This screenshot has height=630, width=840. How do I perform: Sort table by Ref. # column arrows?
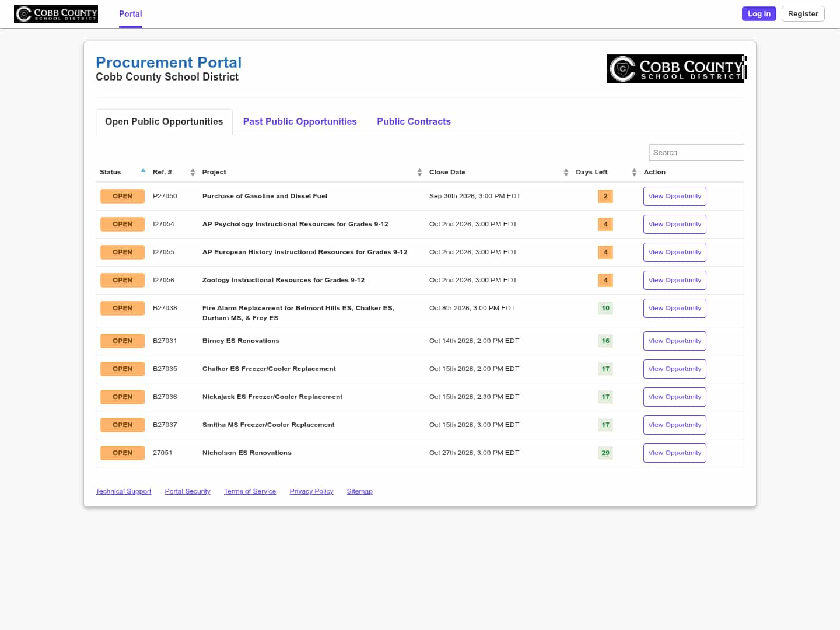tap(192, 172)
